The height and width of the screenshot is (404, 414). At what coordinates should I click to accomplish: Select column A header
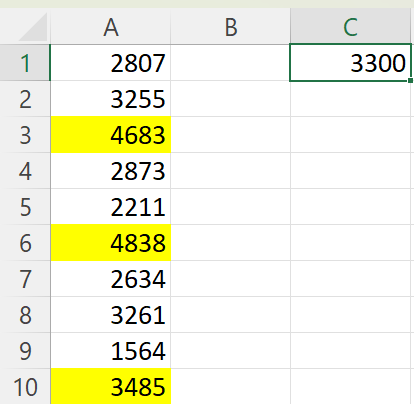pyautogui.click(x=111, y=27)
